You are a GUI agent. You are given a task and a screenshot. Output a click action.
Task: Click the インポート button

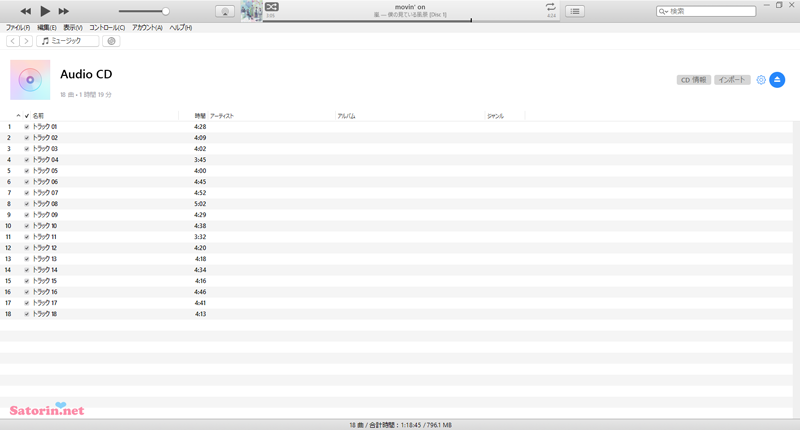click(x=732, y=80)
